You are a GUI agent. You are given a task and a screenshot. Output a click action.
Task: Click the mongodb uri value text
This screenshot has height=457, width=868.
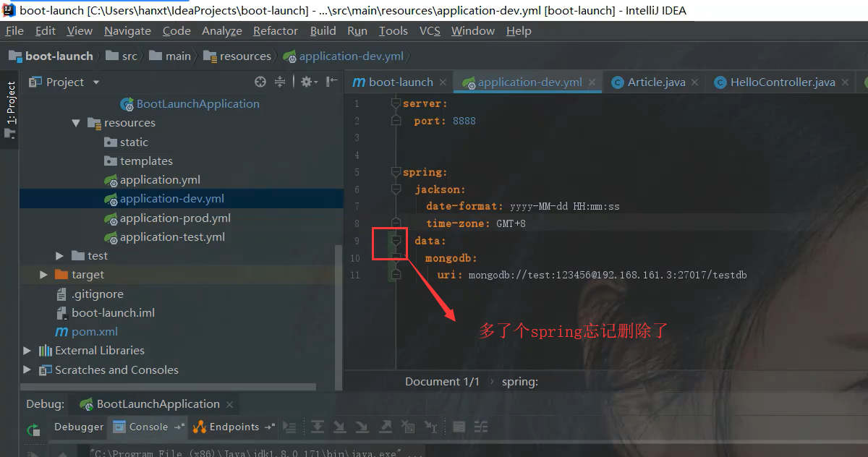(x=608, y=275)
